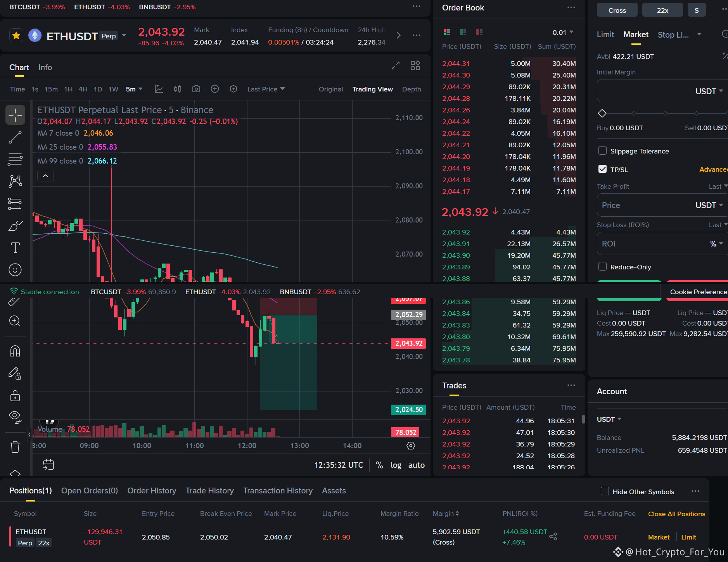This screenshot has height=562, width=728.
Task: Select the XABCD pattern tool
Action: (x=15, y=181)
